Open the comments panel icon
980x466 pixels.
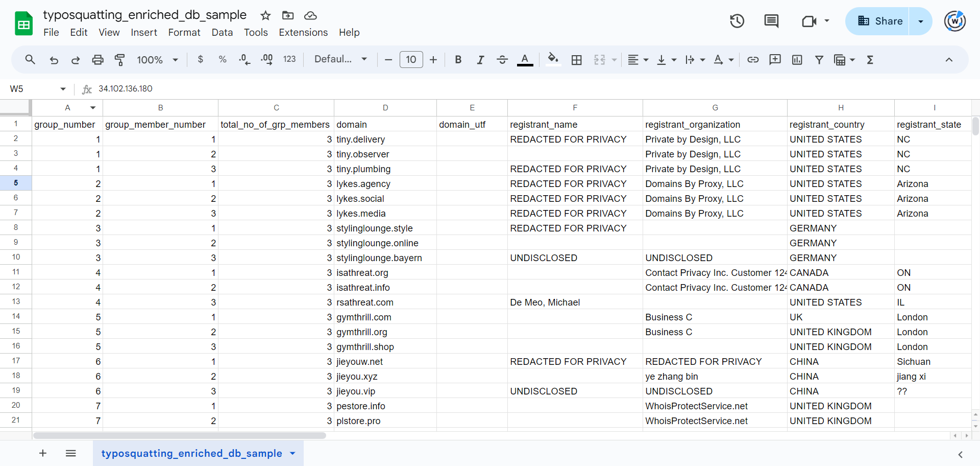click(x=771, y=21)
